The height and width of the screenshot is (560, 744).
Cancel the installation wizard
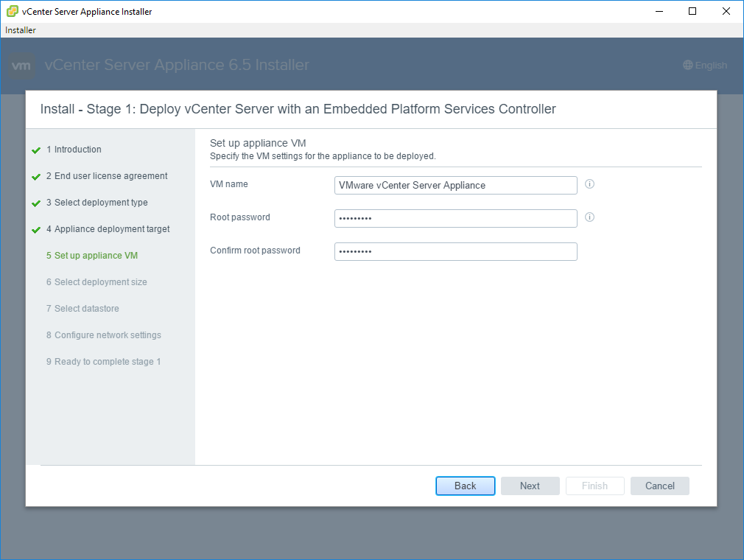tap(659, 486)
